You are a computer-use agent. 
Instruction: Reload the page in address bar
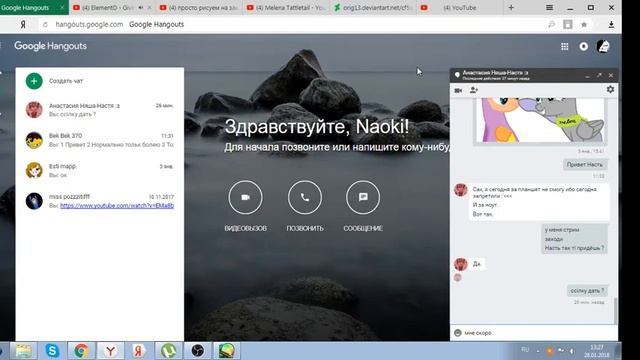click(x=45, y=24)
